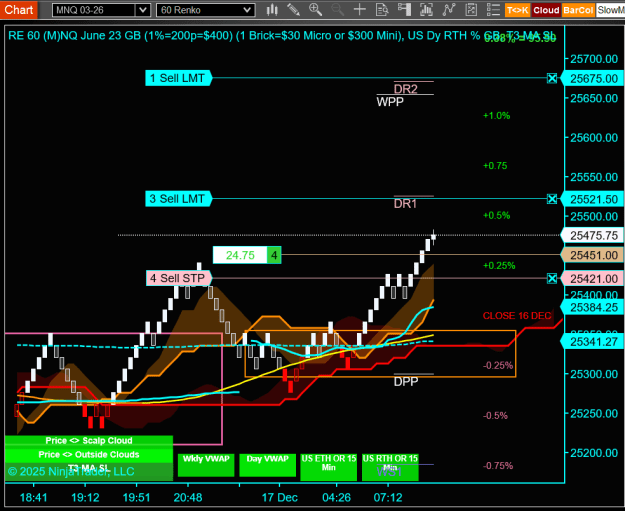Select the crosshair cursor plus icon
The height and width of the screenshot is (511, 625).
(x=360, y=10)
